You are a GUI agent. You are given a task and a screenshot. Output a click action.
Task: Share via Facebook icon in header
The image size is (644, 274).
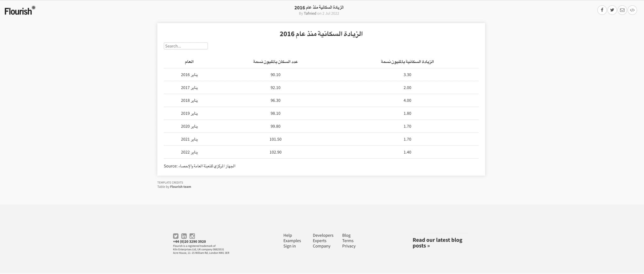(602, 10)
